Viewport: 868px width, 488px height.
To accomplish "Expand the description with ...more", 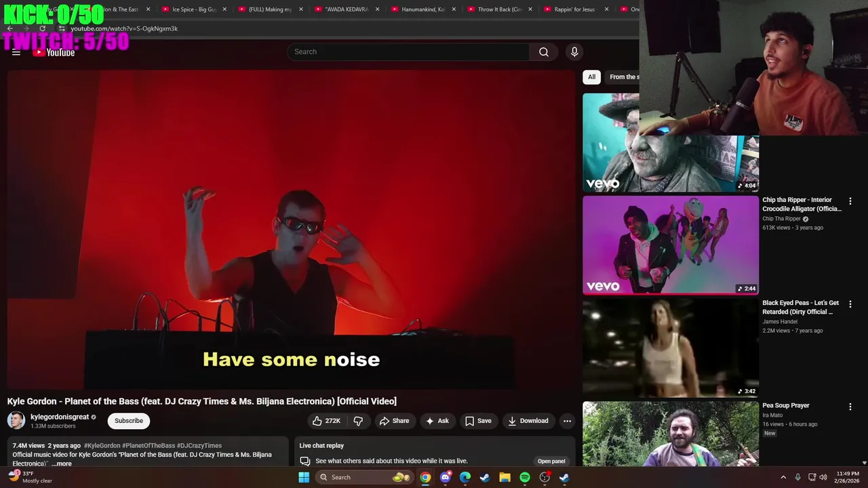I will (61, 464).
